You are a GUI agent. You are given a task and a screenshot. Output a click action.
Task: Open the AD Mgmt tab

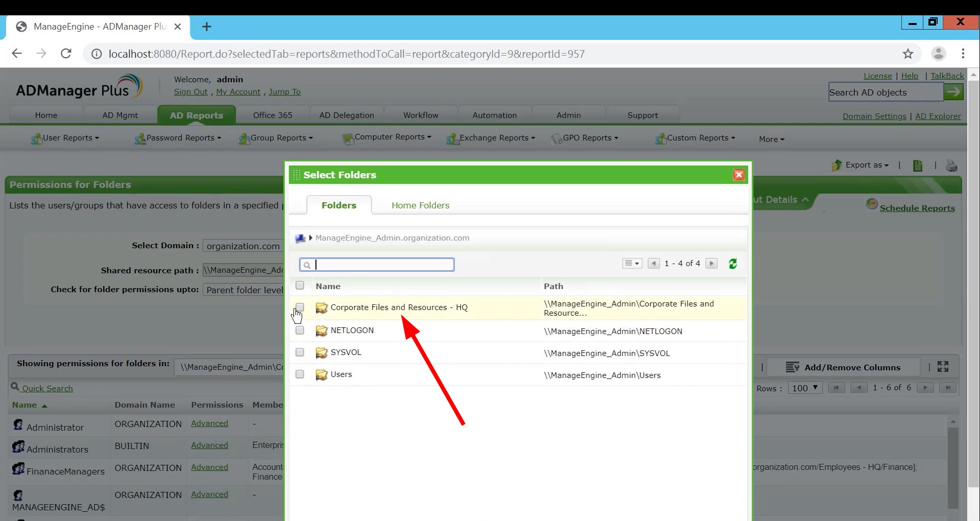click(120, 115)
